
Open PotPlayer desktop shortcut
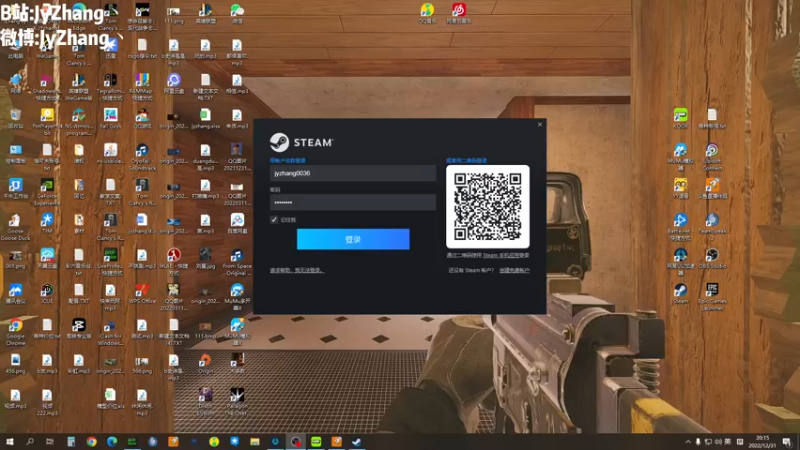(47, 122)
